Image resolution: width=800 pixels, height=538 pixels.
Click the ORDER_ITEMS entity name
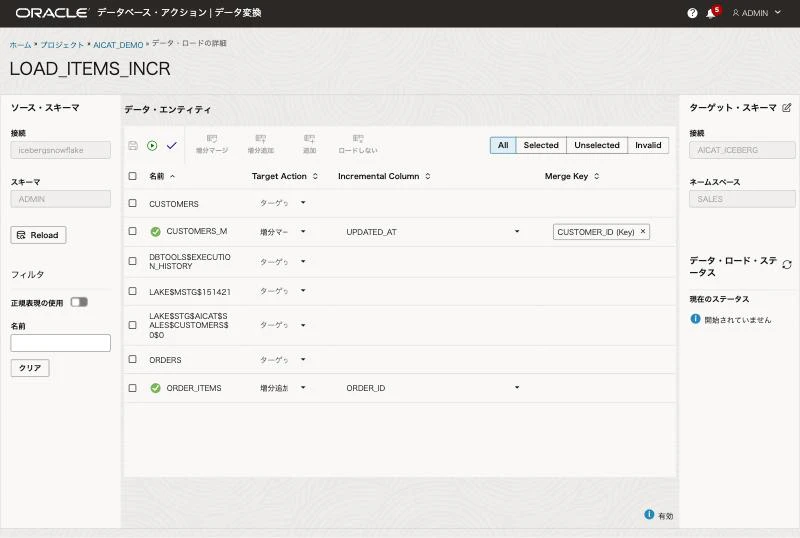194,388
